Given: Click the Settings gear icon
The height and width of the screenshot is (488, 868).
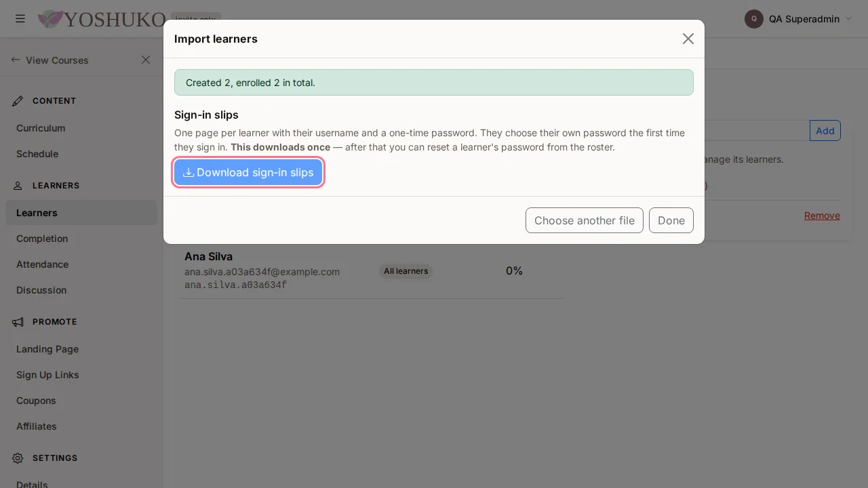Looking at the screenshot, I should click(18, 458).
